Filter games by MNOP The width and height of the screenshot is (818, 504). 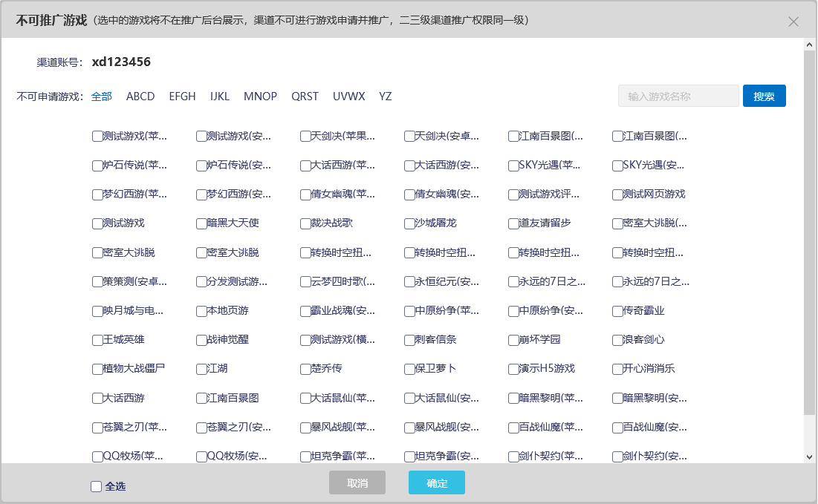(260, 96)
